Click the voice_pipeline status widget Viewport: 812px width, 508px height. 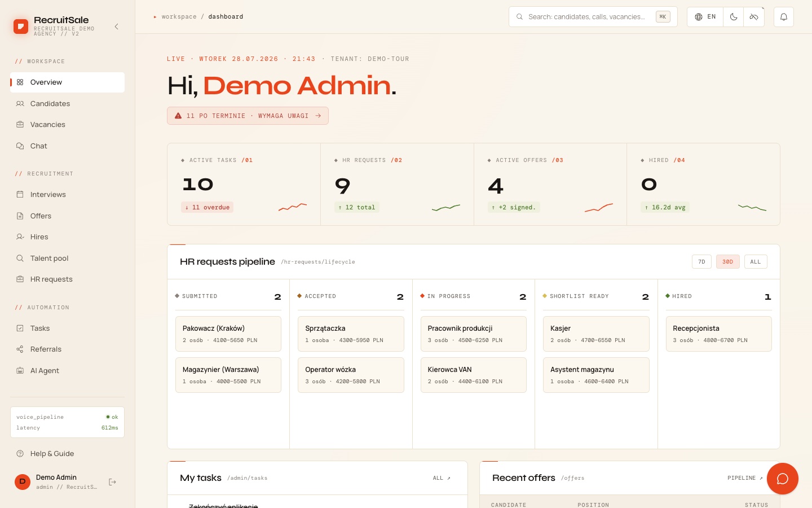(x=67, y=422)
